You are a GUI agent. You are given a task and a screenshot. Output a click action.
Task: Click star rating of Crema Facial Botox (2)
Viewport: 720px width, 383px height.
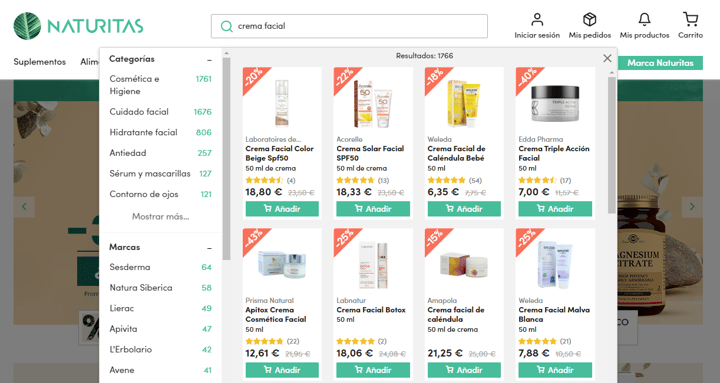click(x=355, y=341)
